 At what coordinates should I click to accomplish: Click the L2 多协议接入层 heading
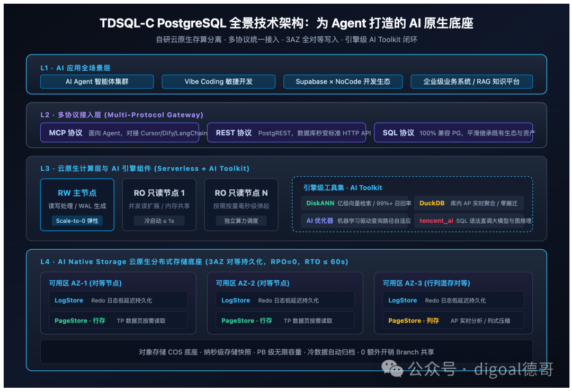point(122,115)
